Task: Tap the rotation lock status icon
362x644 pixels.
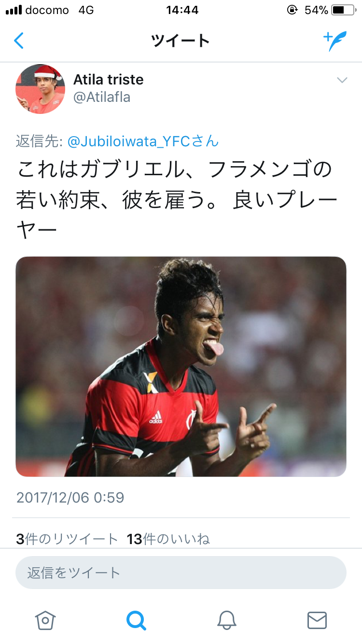Action: coord(292,10)
